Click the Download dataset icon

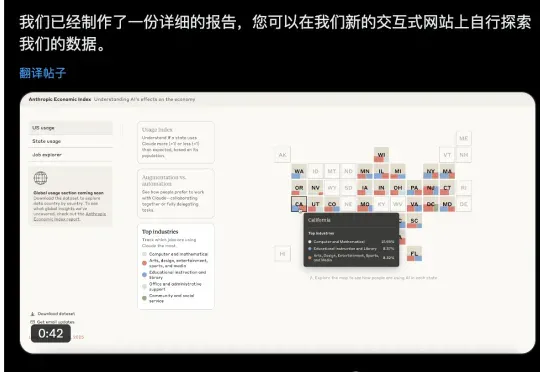point(33,314)
